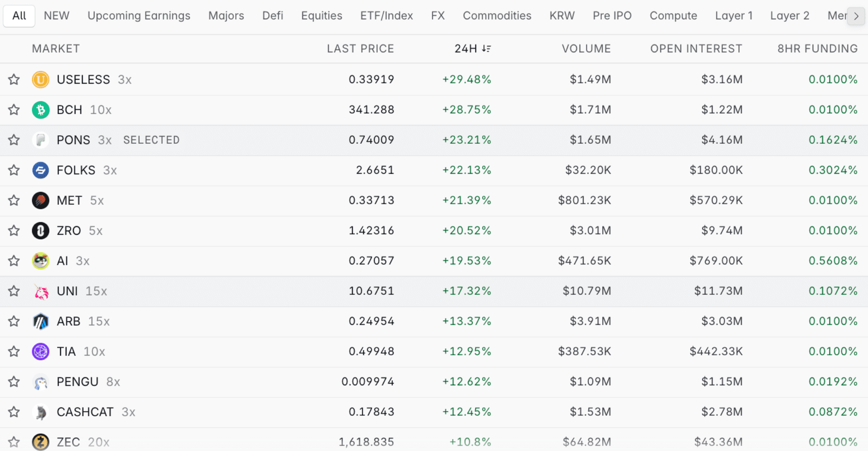
Task: Click the ZRO coin logo icon
Action: coord(40,231)
